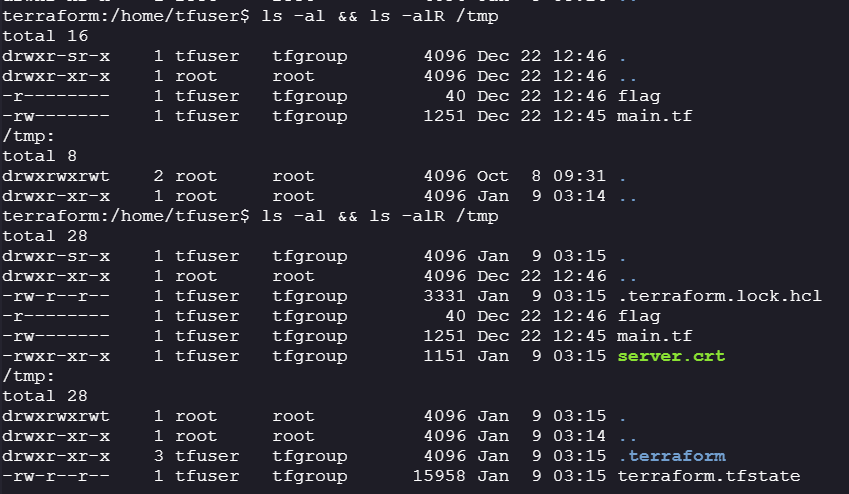
Task: Click the green server.crt filename
Action: 671,356
